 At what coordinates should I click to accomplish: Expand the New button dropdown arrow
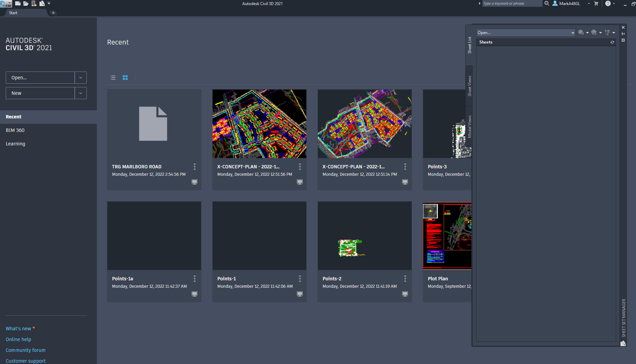click(81, 93)
